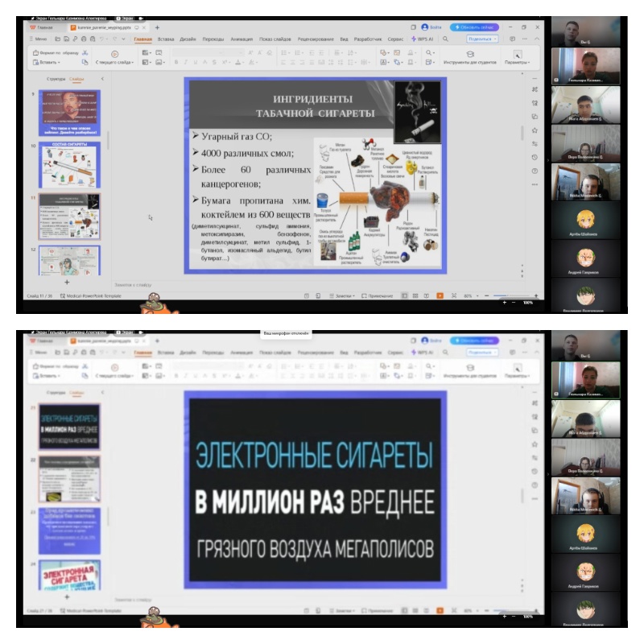Click Redo arrow in upper quick-access bar

114,39
